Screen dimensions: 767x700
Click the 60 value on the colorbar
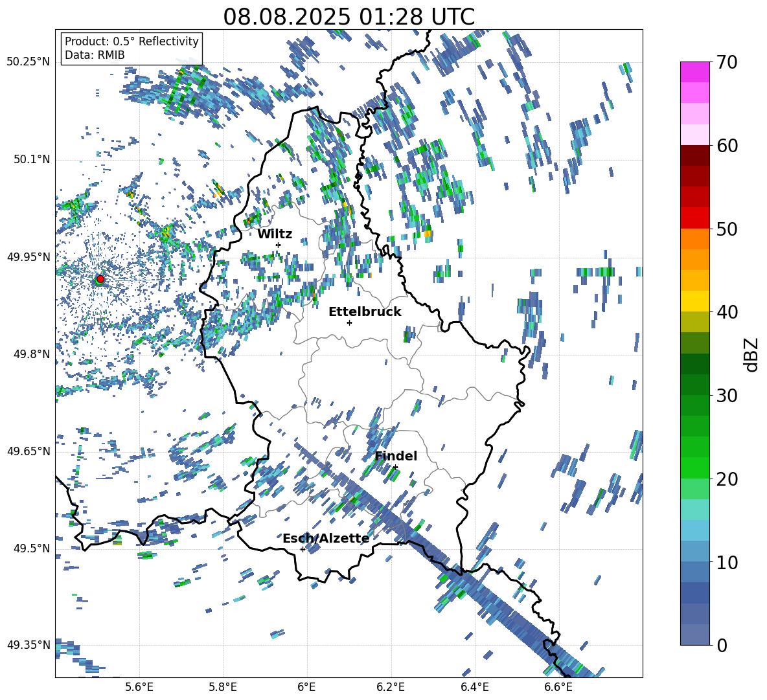[727, 146]
